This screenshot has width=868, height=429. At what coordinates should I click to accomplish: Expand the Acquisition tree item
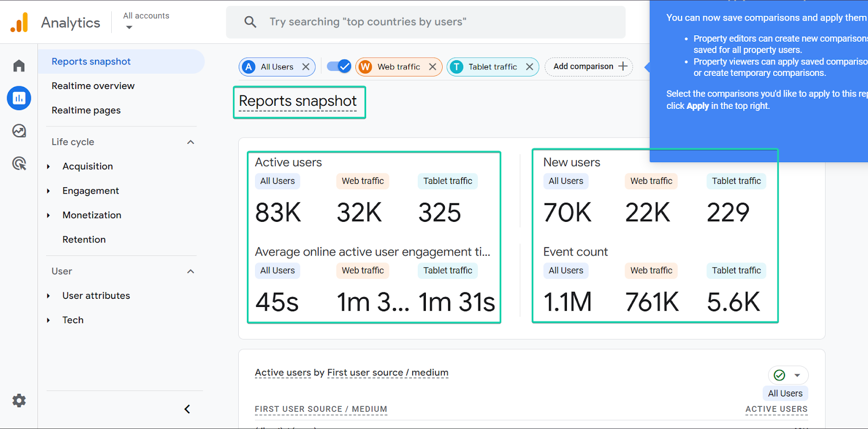(48, 167)
